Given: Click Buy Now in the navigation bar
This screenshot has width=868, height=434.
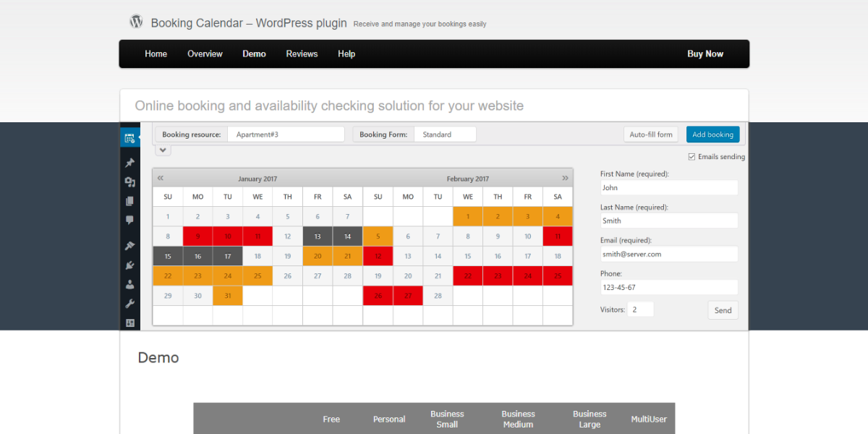Looking at the screenshot, I should (x=705, y=54).
